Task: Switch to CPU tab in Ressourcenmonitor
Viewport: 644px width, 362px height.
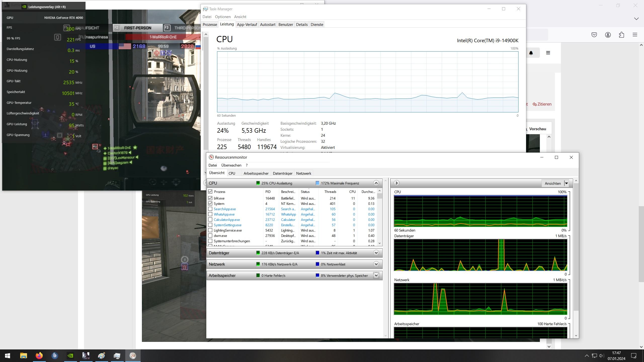Action: tap(232, 173)
